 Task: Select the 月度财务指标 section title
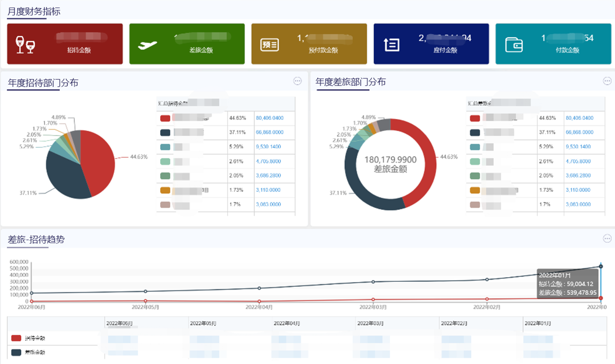[34, 11]
